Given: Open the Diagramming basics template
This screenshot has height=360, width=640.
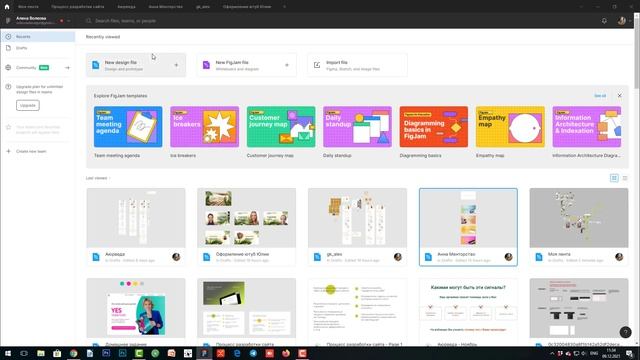Looking at the screenshot, I should (434, 127).
